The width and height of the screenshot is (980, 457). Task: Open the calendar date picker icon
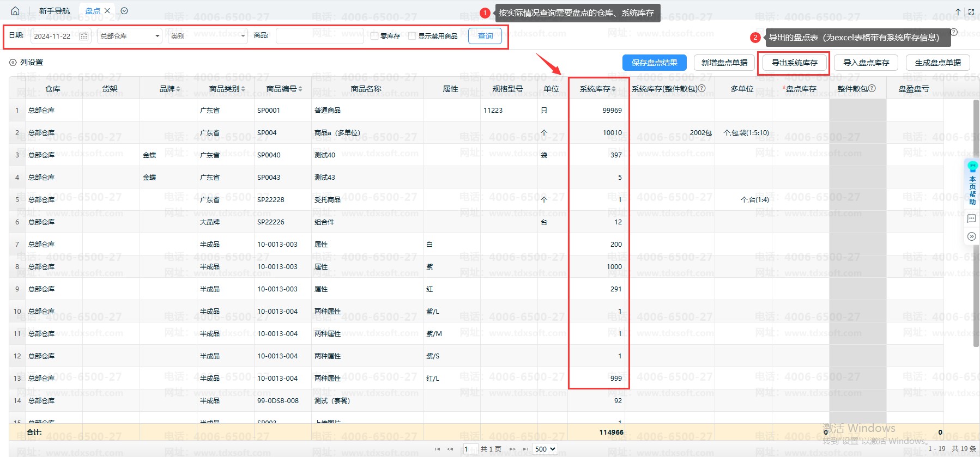tap(84, 36)
